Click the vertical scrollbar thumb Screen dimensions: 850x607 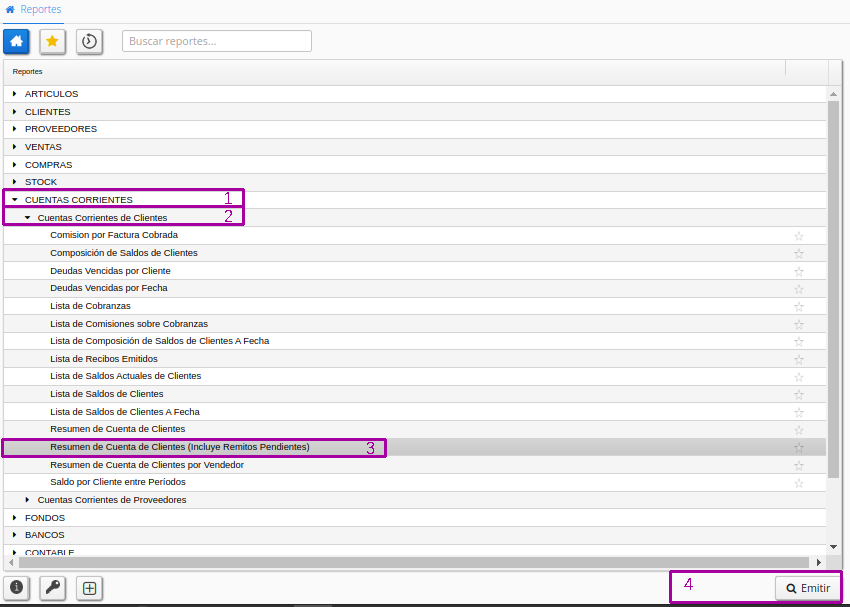(834, 290)
